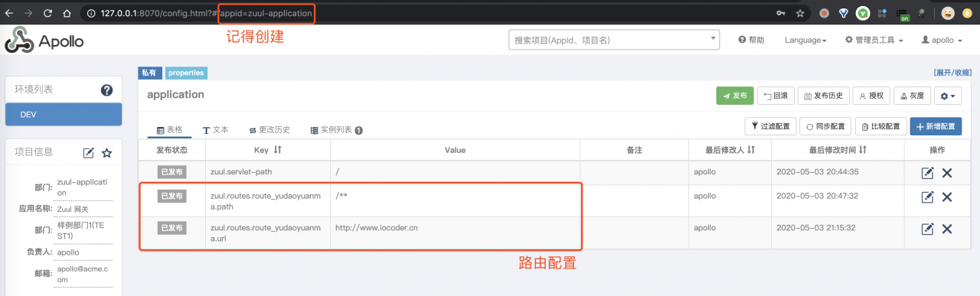Open 发布历史 release history
This screenshot has width=980, height=296.
[x=824, y=96]
